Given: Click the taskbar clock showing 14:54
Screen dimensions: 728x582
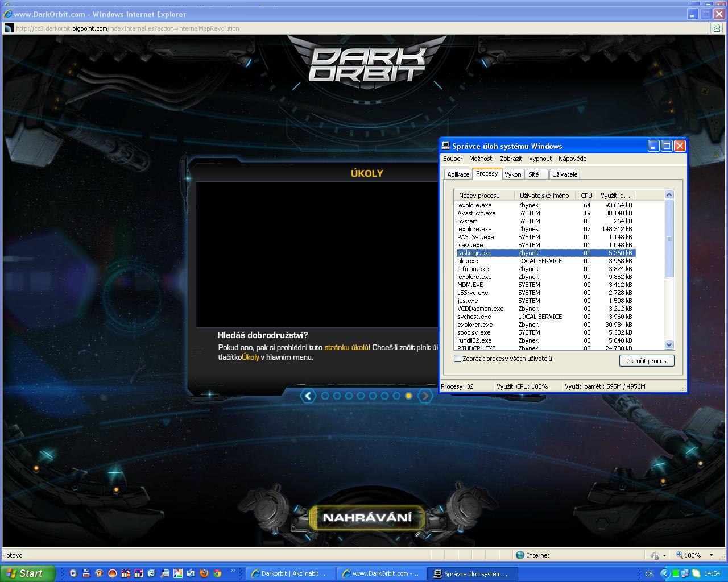Looking at the screenshot, I should click(712, 573).
